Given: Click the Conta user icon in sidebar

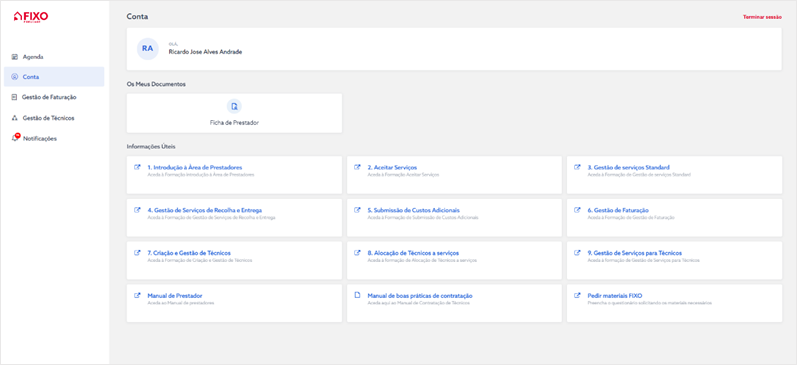Looking at the screenshot, I should click(x=15, y=77).
